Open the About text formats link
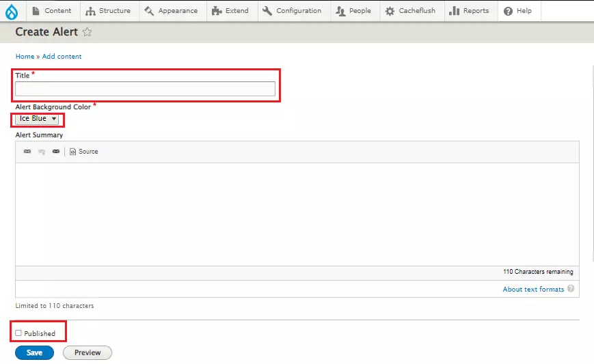This screenshot has height=364, width=594. [533, 289]
